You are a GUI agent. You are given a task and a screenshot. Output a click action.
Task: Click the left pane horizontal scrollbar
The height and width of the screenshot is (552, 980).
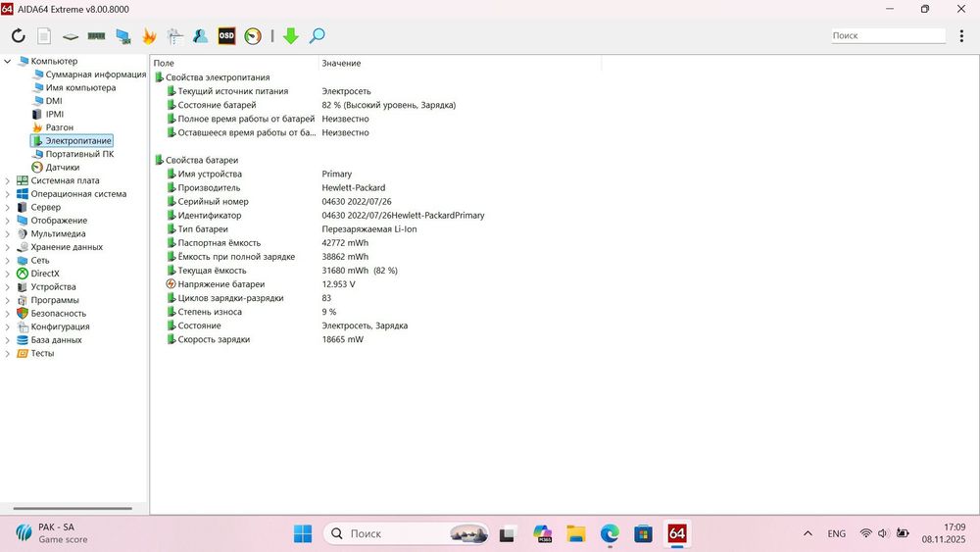(x=73, y=508)
